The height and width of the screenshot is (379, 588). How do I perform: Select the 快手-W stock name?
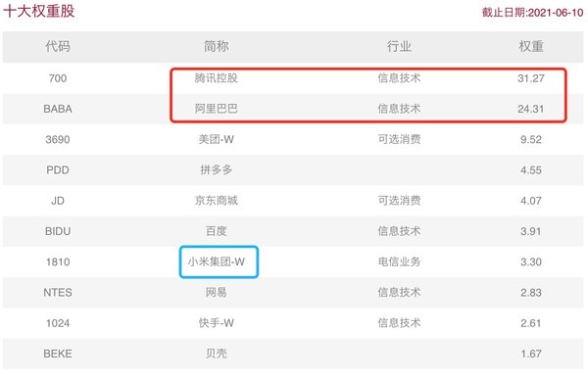[216, 323]
